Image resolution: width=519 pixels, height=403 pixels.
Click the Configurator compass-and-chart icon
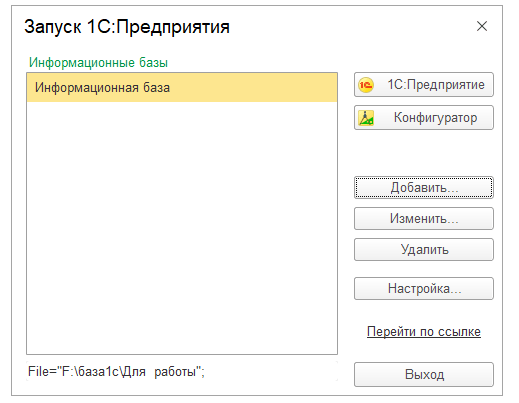tap(366, 118)
